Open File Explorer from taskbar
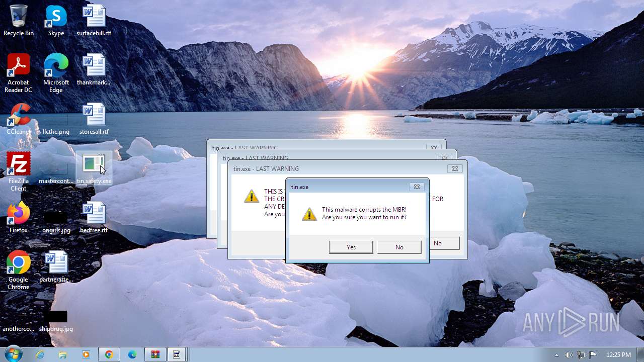 click(63, 354)
